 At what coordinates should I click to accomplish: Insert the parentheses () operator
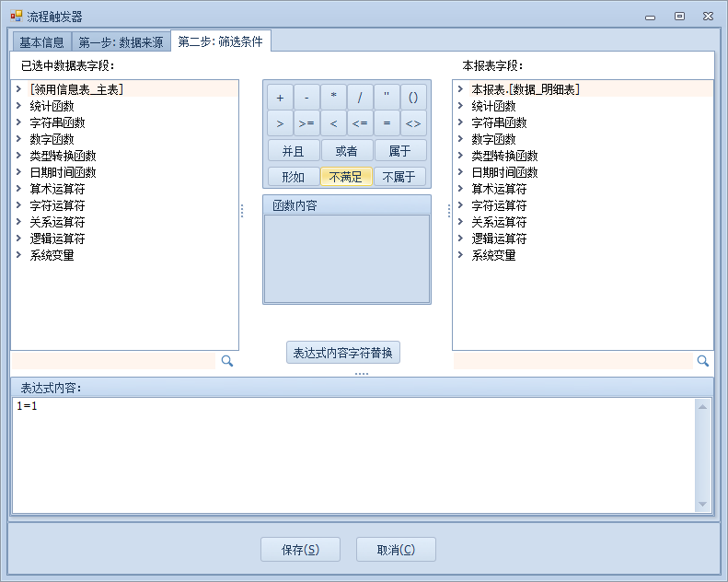413,97
